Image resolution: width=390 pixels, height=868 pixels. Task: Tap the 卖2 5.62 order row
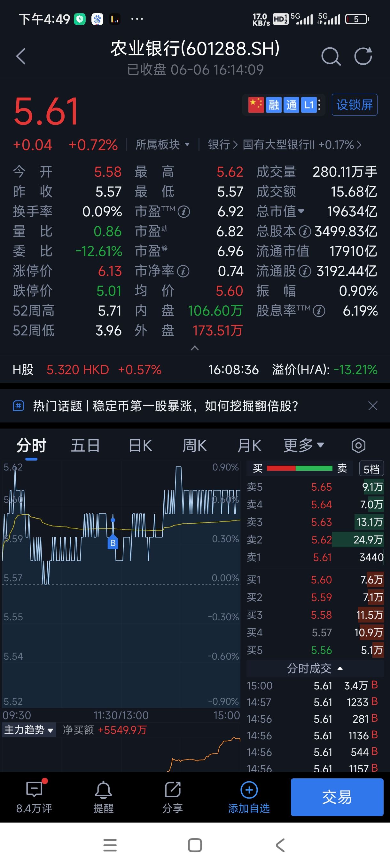coord(315,540)
